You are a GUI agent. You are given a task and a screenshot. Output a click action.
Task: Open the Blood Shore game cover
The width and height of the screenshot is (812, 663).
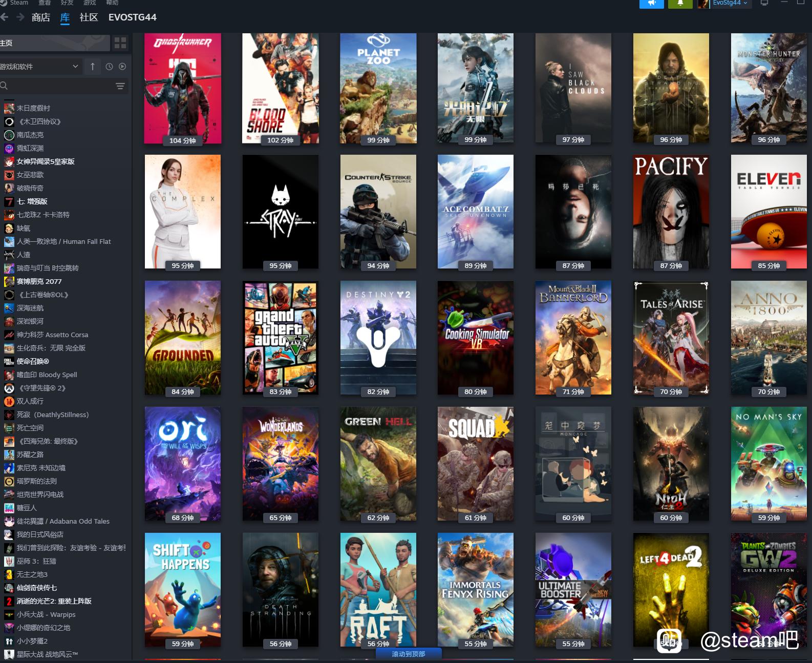(281, 88)
